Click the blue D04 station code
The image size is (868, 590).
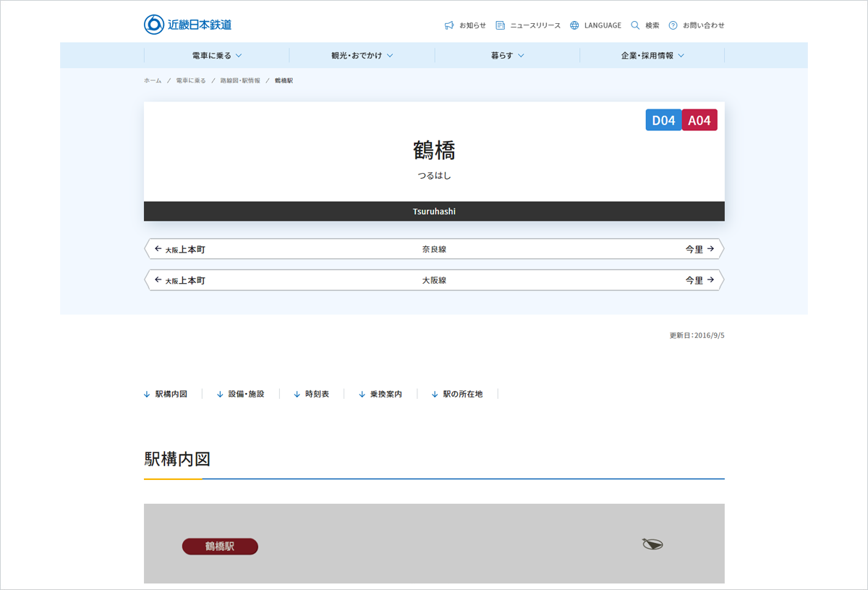click(x=663, y=120)
